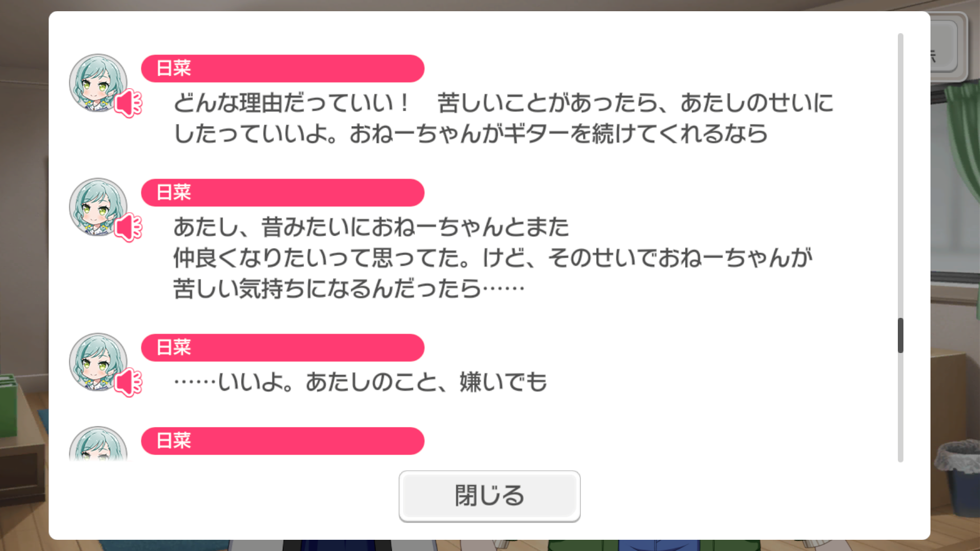Select the bottom-most 日菜 name banner
The image size is (980, 551).
point(283,441)
